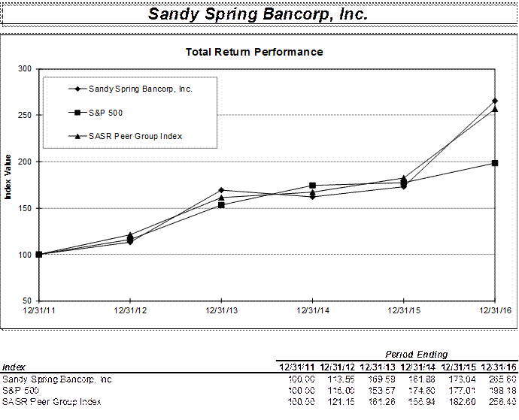The height and width of the screenshot is (420, 519).
Task: Select Sandy Spring Bancorp diamond point at 12/31/13
Action: (221, 190)
